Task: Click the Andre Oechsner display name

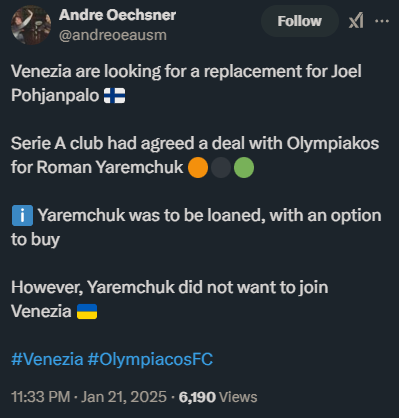Action: (117, 15)
